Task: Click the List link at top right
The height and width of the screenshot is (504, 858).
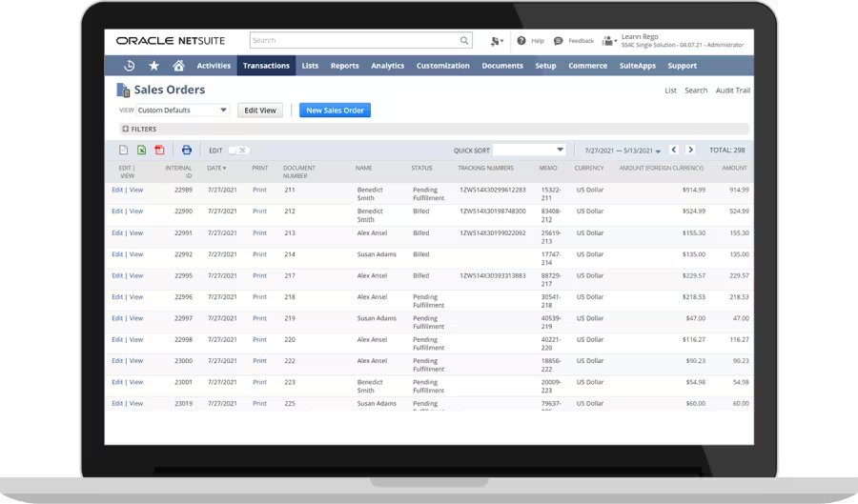Action: pyautogui.click(x=670, y=91)
